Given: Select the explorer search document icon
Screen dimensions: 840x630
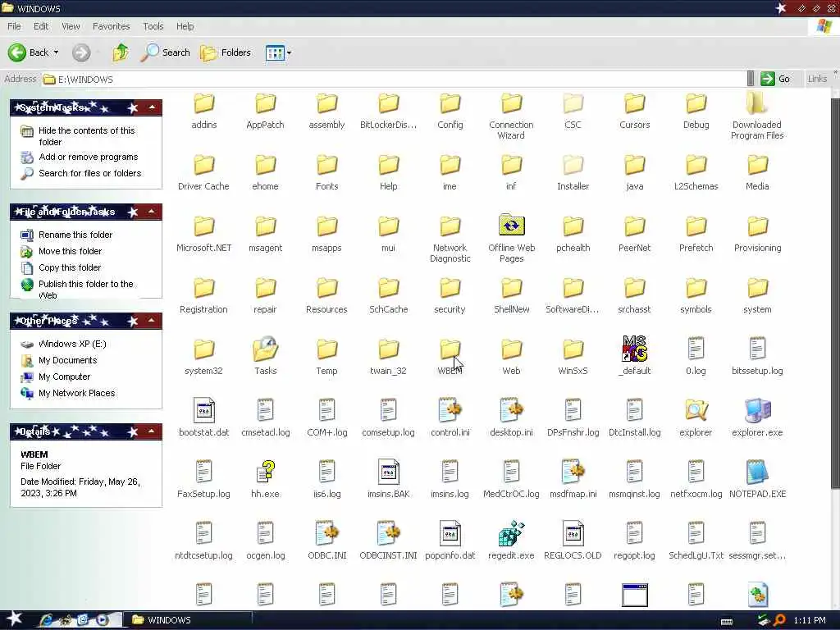Looking at the screenshot, I should coord(696,410).
